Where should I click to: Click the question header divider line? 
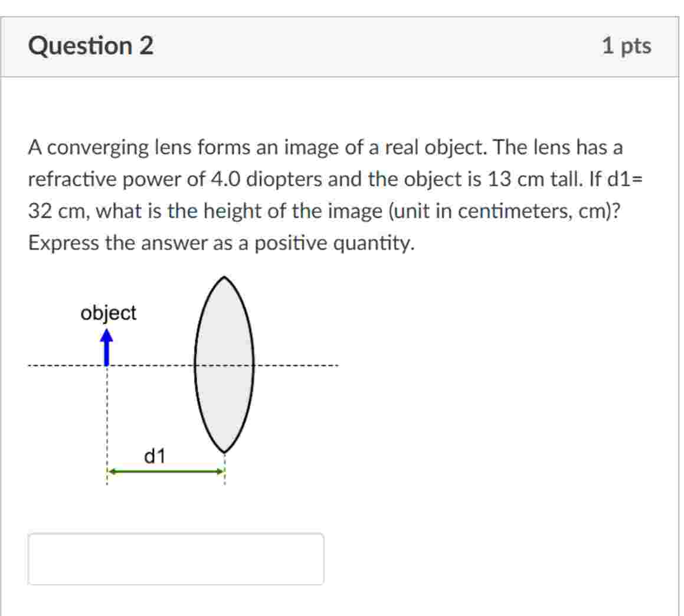342,76
